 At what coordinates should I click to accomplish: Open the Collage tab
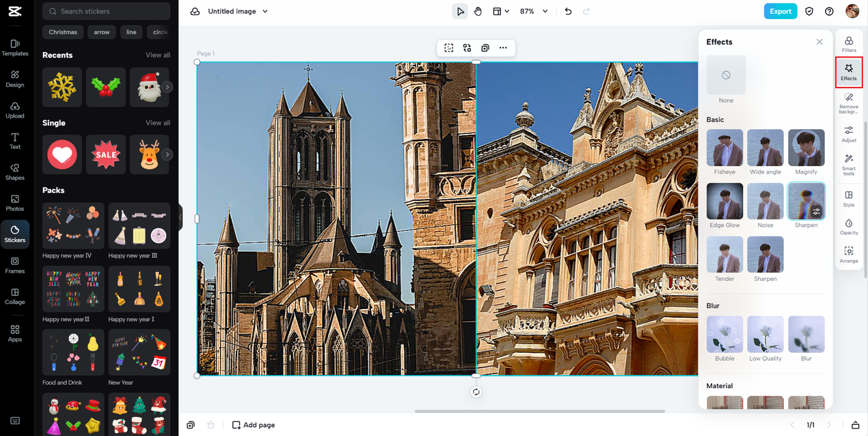click(x=15, y=296)
